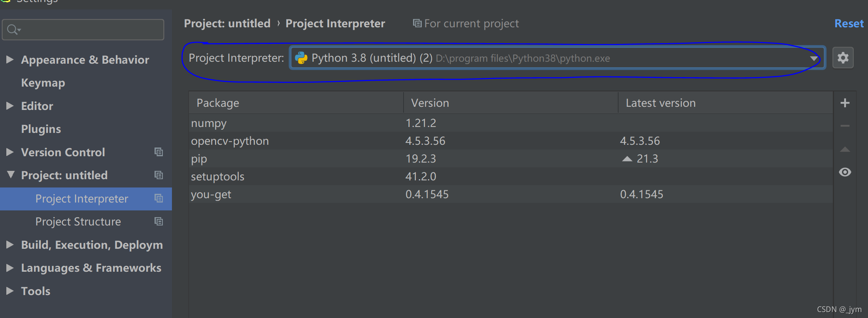This screenshot has width=868, height=318.
Task: Click the project icon beside Project Structure
Action: [159, 221]
